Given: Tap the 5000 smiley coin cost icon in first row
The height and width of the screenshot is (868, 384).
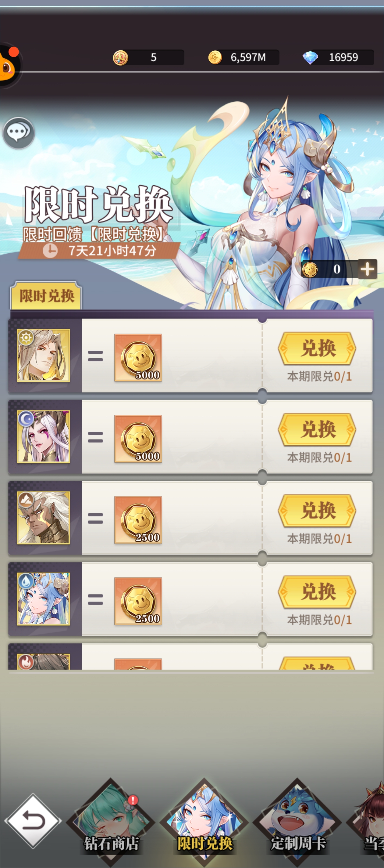Looking at the screenshot, I should (138, 357).
